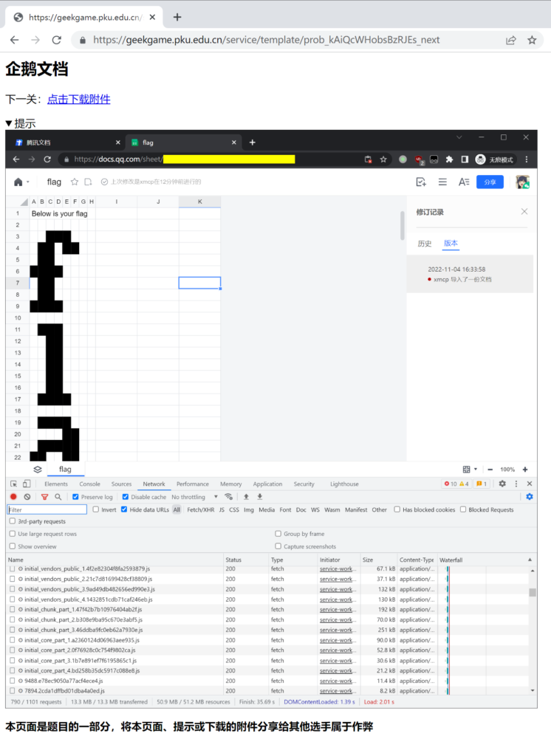Viewport: 551px width, 756px height.
Task: Click the blue 分享 share button
Action: coord(490,182)
